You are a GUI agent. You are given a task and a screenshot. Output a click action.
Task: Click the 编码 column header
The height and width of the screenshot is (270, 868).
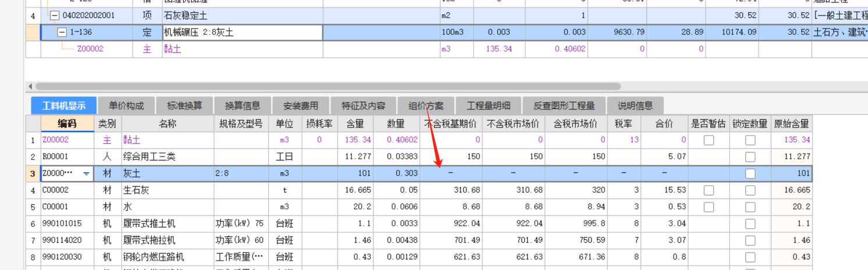(67, 123)
